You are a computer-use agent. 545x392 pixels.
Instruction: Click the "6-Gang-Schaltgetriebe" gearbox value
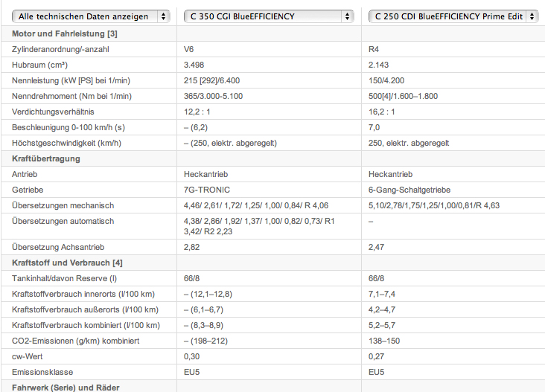tap(409, 190)
